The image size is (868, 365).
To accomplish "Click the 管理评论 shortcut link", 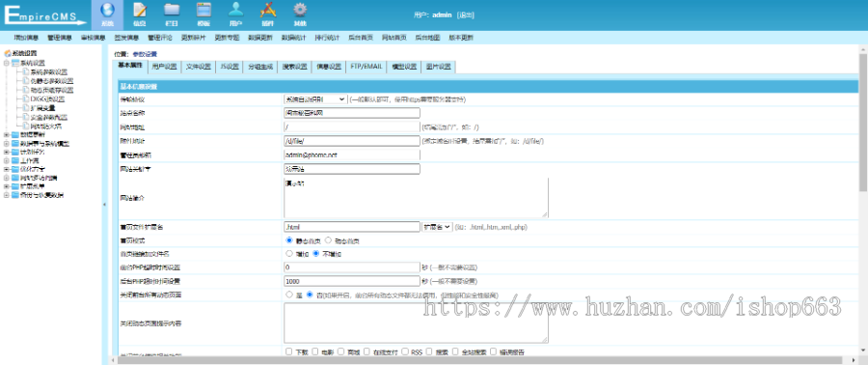I will [160, 39].
